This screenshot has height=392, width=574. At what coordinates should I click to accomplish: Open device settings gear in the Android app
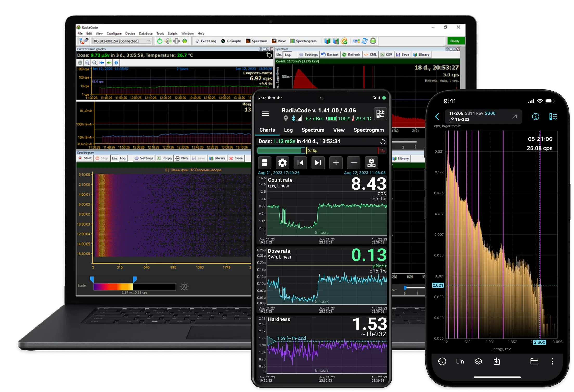(282, 163)
